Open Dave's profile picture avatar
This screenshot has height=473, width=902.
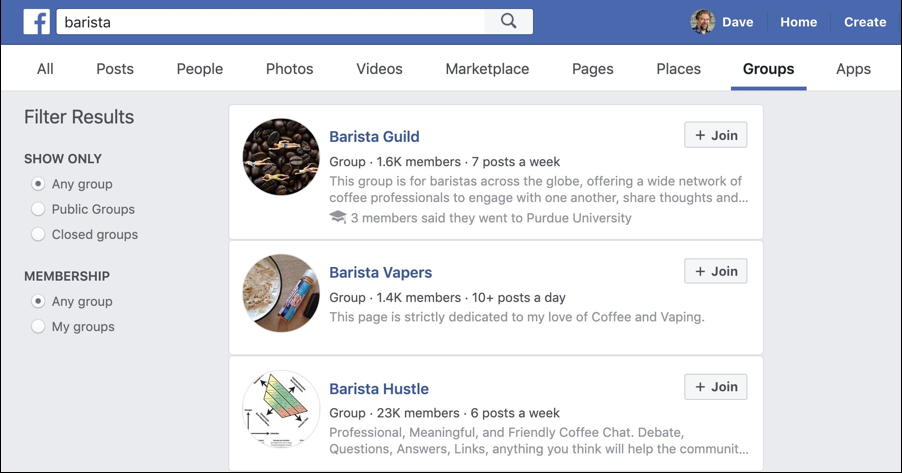tap(702, 22)
